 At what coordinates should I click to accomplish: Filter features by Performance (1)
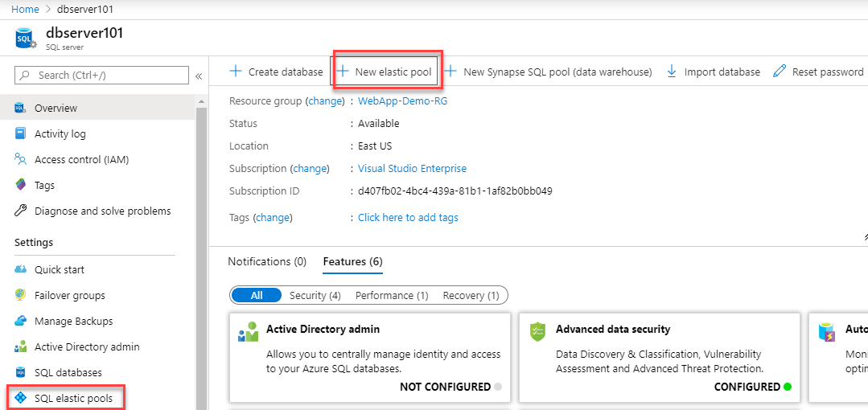pos(392,296)
